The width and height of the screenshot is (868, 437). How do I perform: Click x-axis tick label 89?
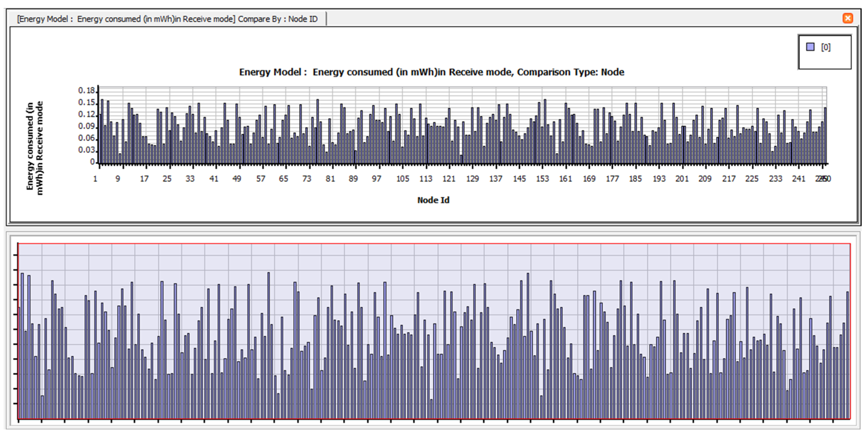pos(353,179)
